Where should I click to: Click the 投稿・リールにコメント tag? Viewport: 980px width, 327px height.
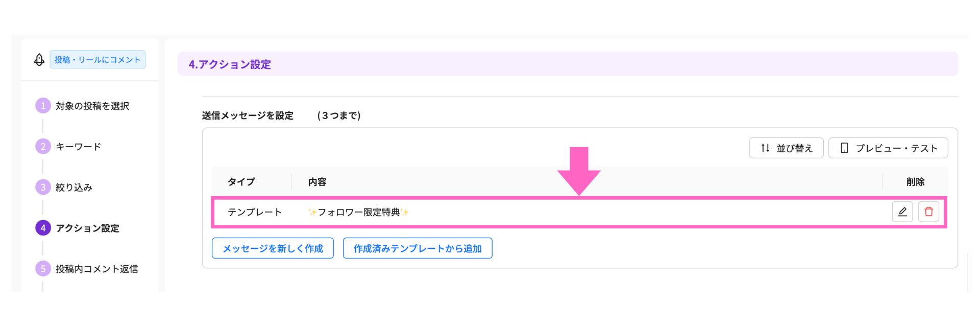coord(97,60)
